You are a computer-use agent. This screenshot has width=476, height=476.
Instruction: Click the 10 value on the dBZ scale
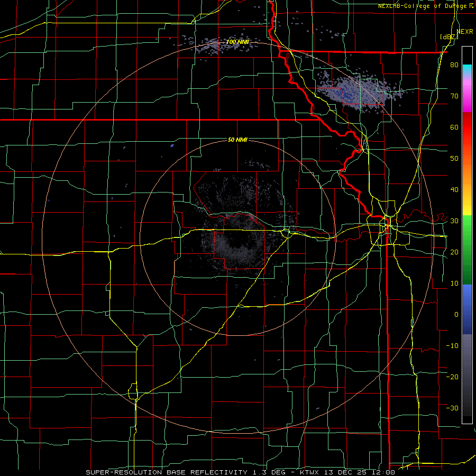[454, 283]
